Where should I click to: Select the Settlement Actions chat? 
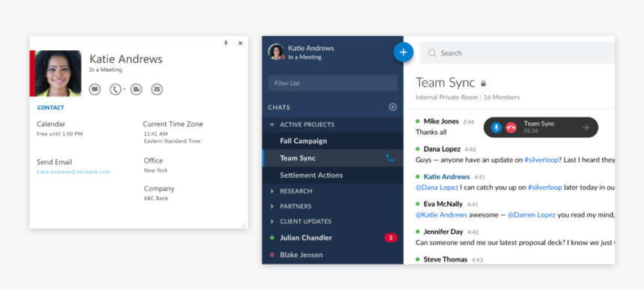click(x=332, y=175)
